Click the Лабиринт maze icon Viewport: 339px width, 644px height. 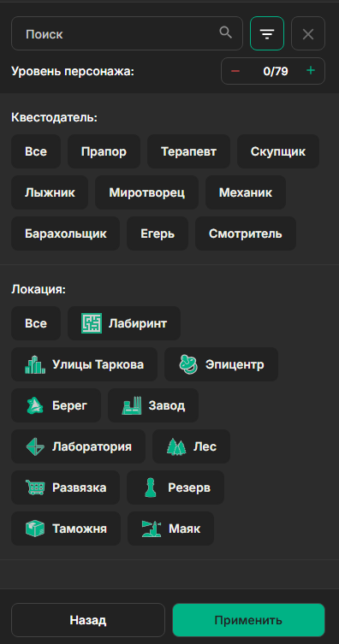pos(92,323)
